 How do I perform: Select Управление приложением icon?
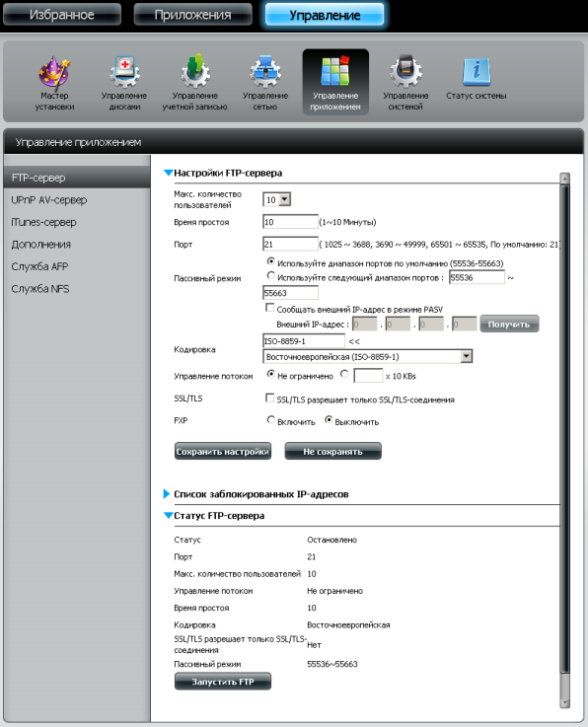(x=335, y=82)
